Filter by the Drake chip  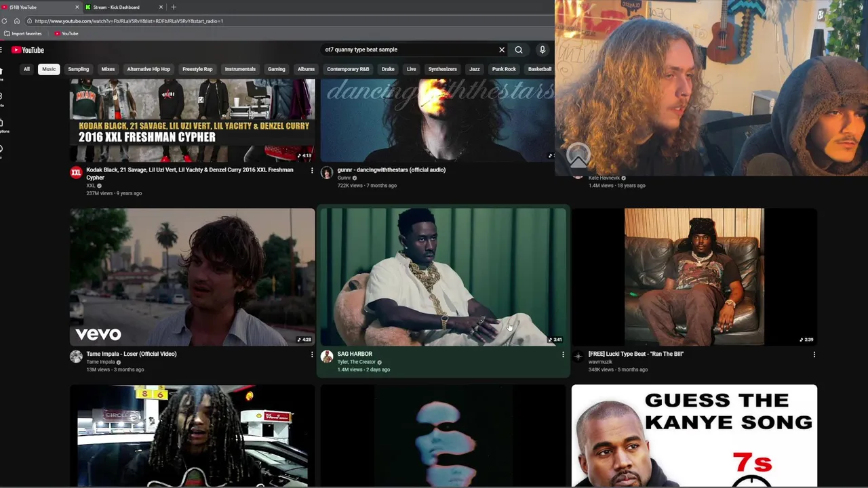[388, 69]
